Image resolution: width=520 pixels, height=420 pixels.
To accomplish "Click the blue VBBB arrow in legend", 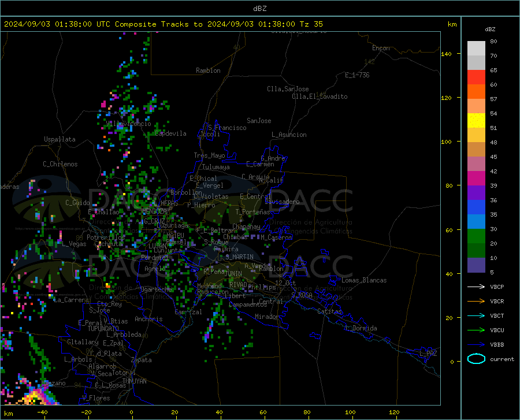I will (x=476, y=345).
